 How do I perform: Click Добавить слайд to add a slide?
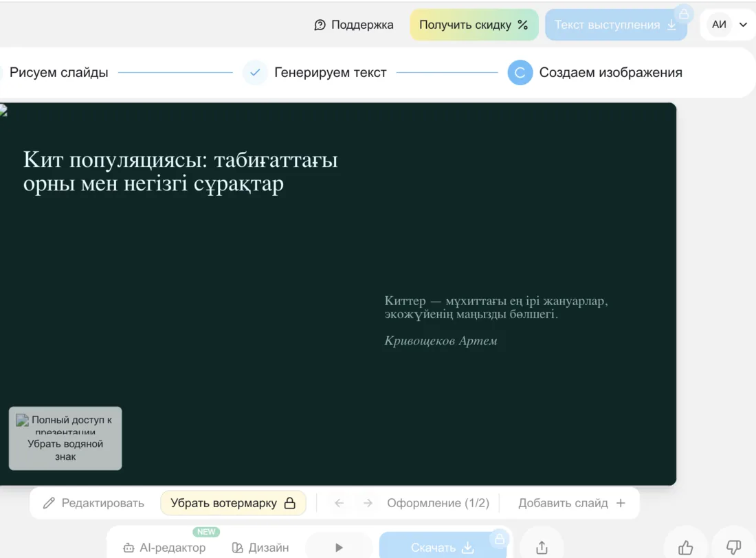click(572, 503)
